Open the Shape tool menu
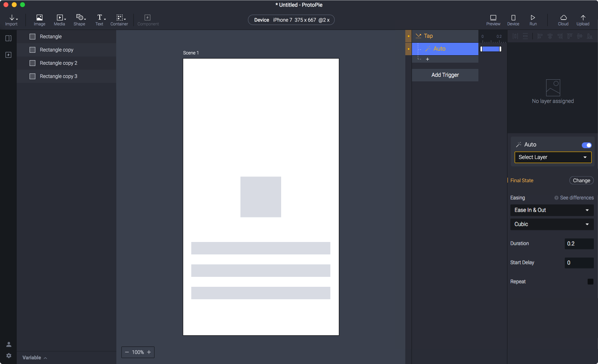The image size is (598, 364). tap(80, 20)
